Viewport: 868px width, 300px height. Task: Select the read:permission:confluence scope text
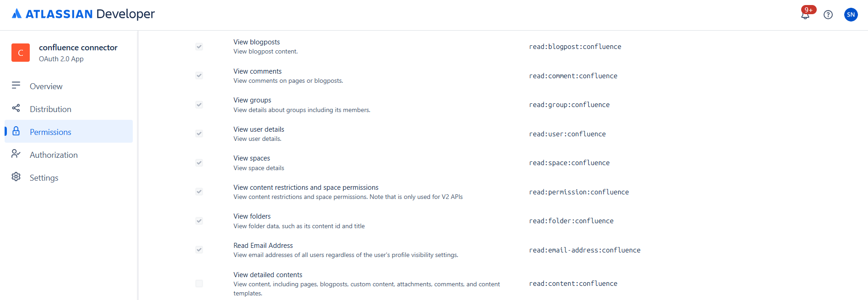point(579,192)
